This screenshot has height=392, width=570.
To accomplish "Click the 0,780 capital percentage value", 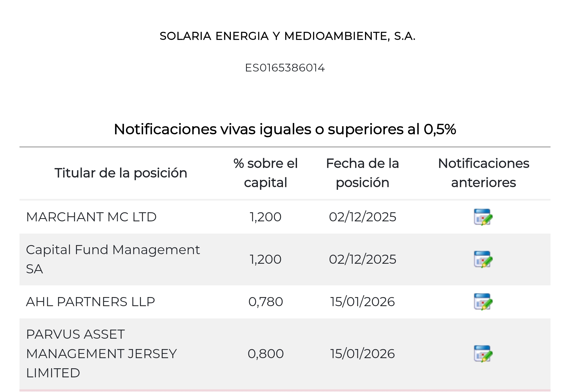I will (x=266, y=302).
